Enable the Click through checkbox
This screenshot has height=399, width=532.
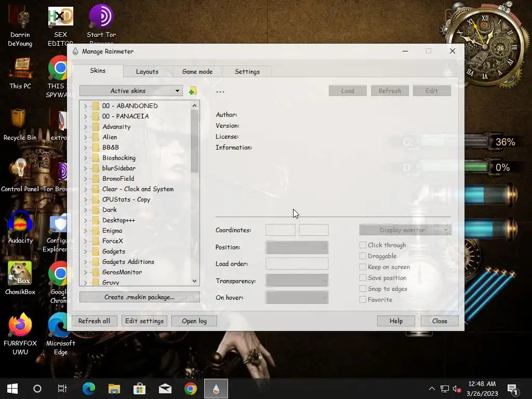(x=363, y=245)
